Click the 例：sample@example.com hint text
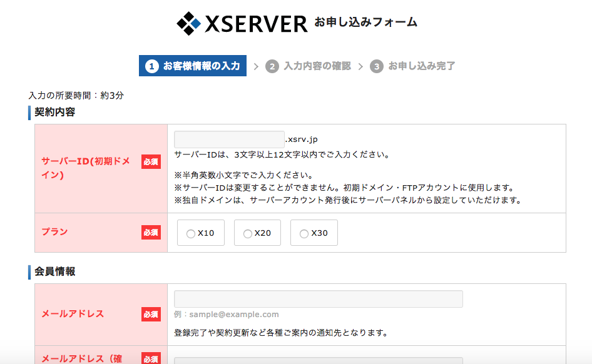The height and width of the screenshot is (364, 592). click(227, 314)
